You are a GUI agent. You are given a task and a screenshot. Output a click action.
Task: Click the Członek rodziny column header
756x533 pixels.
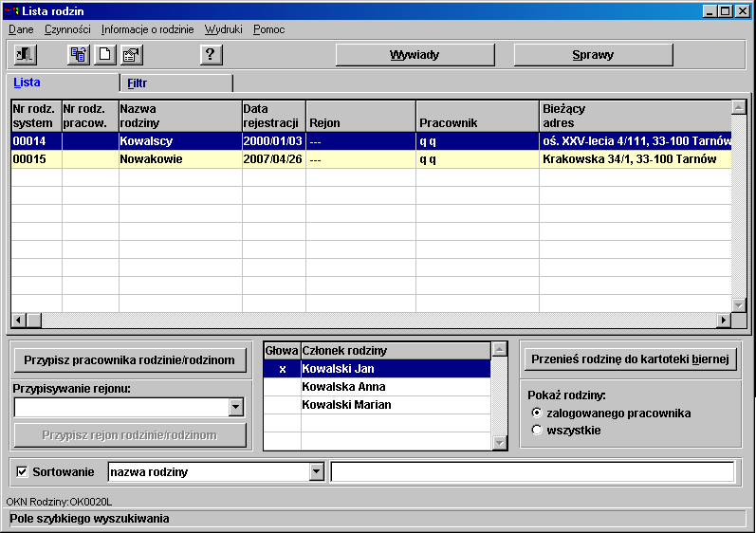396,351
